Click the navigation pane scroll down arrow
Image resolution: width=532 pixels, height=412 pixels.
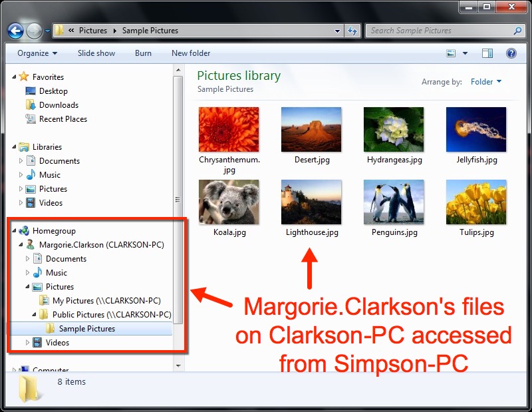coord(178,366)
